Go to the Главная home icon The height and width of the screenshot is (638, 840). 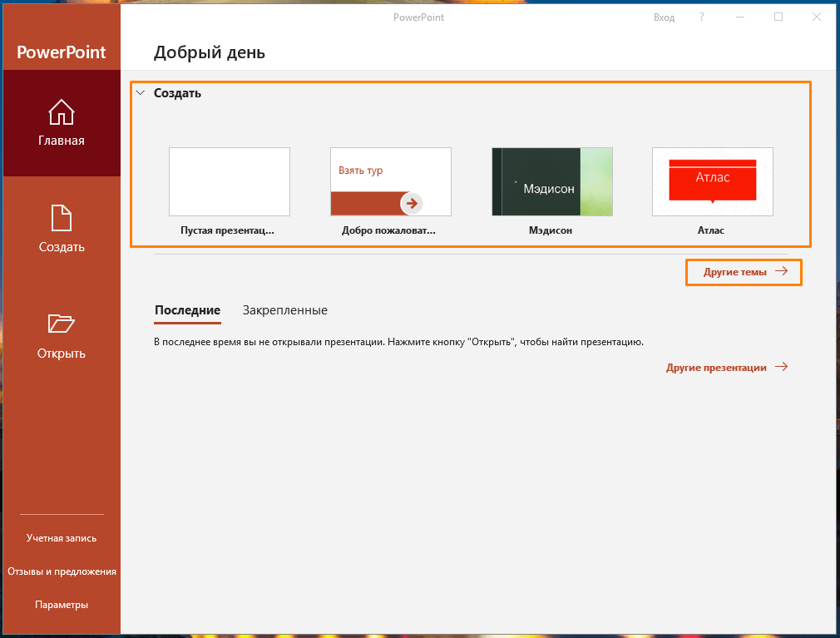pyautogui.click(x=61, y=112)
